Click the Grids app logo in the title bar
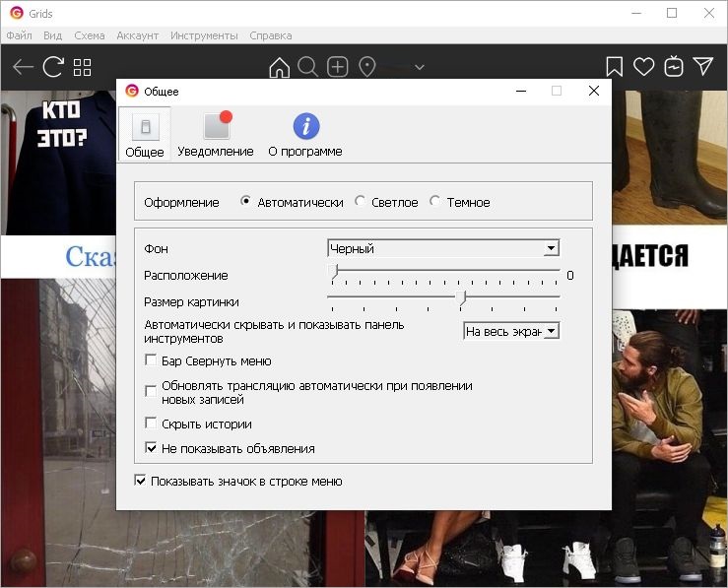 [x=16, y=13]
